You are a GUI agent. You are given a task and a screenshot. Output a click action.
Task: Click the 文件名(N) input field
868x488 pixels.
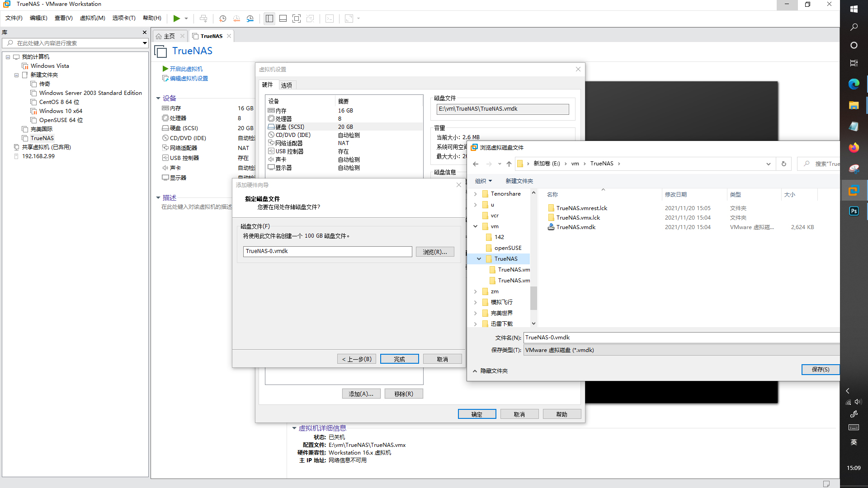tap(681, 338)
